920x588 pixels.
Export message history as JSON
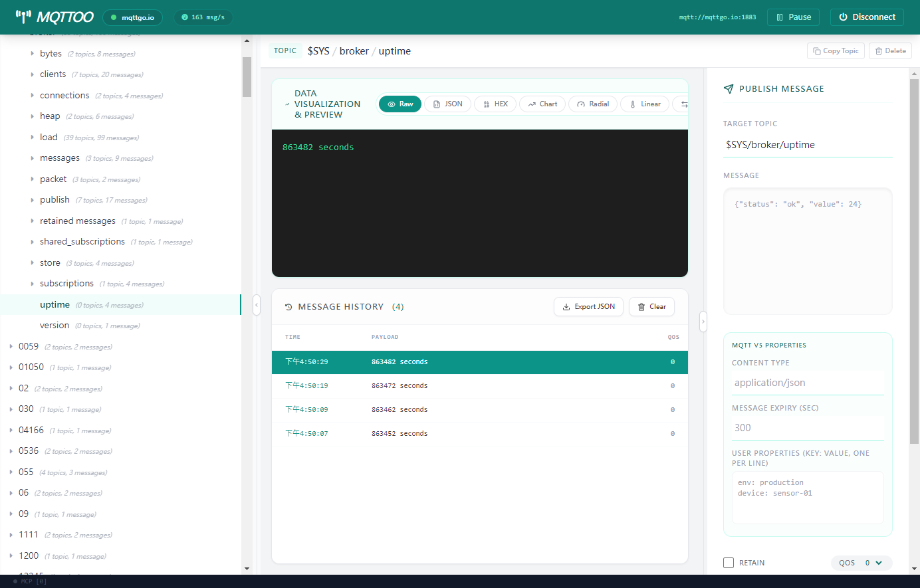(588, 307)
